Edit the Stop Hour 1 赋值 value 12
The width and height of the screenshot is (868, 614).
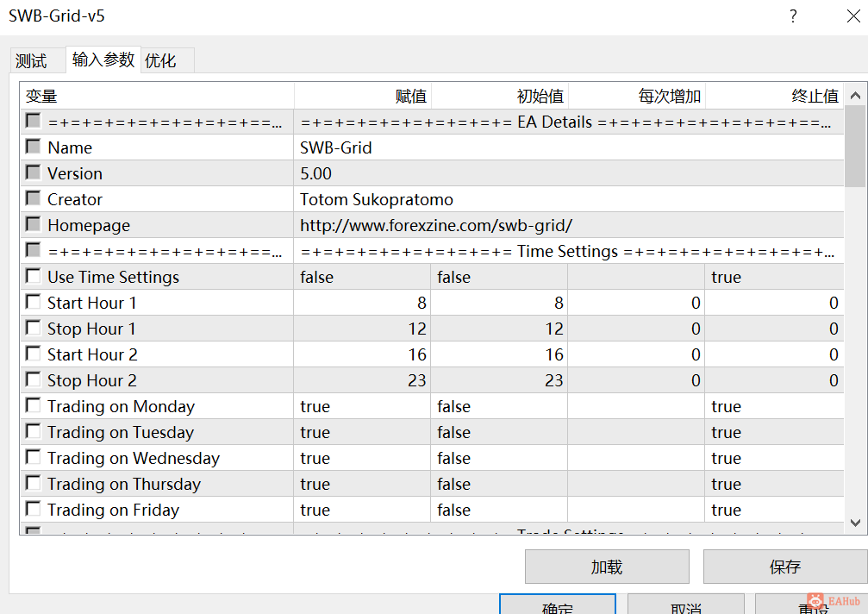(x=362, y=329)
